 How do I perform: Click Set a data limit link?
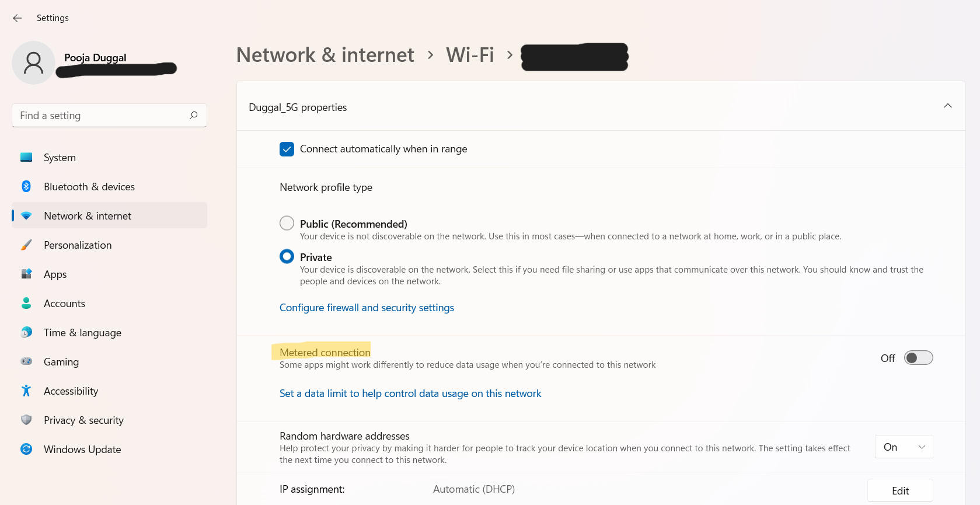[410, 393]
